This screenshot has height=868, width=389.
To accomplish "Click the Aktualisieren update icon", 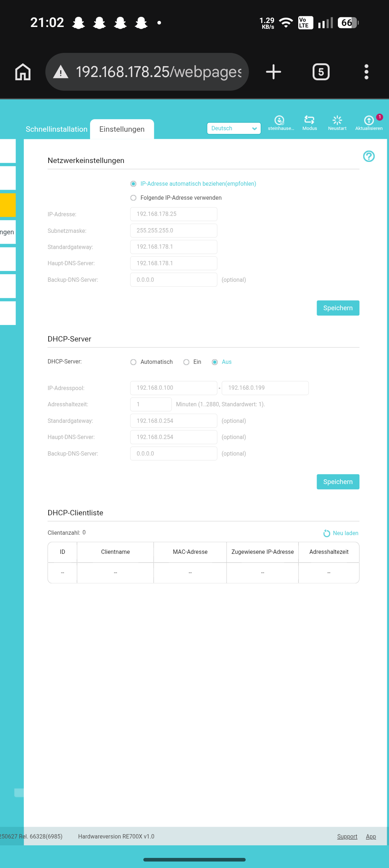I will 369,120.
